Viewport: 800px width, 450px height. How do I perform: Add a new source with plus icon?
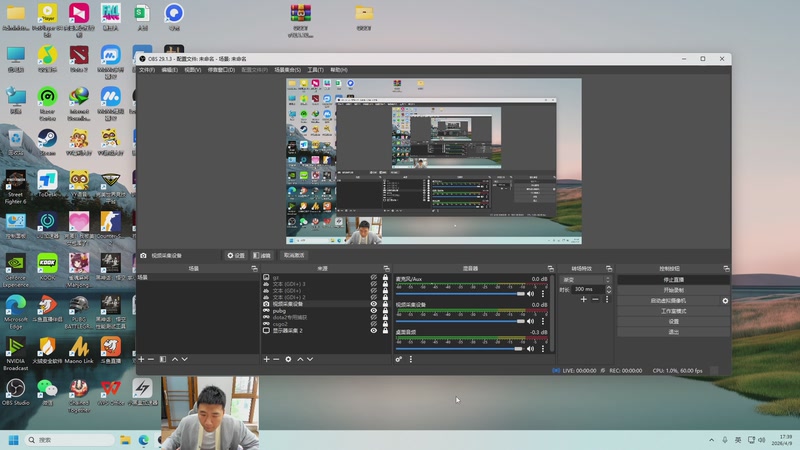pos(266,359)
